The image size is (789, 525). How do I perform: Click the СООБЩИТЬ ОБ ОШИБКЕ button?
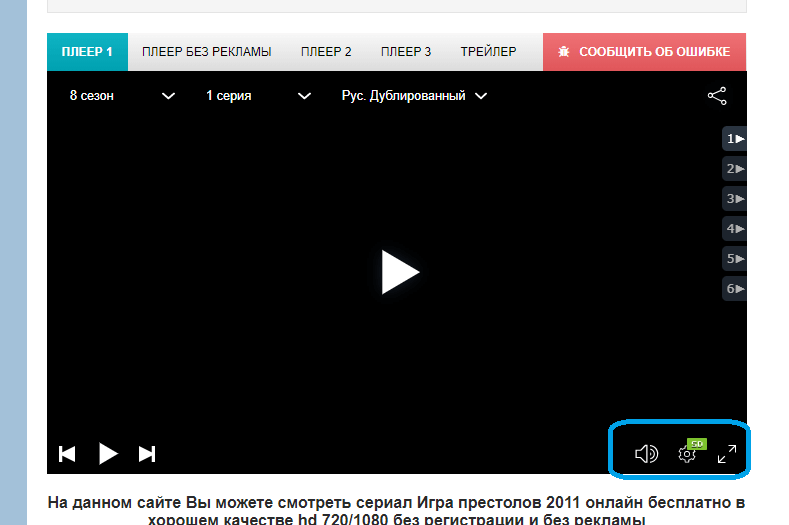(x=644, y=52)
